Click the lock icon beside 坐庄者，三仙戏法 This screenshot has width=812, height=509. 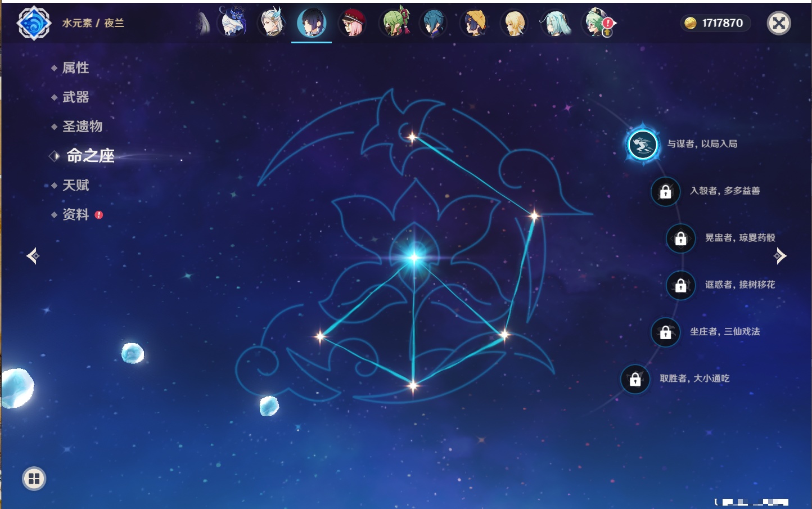(665, 332)
